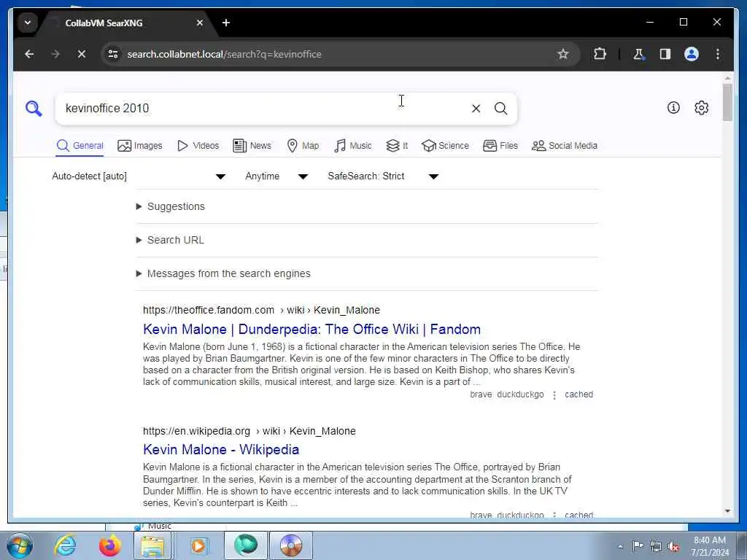Switch to the Files category tab
The height and width of the screenshot is (560, 747).
(x=500, y=146)
